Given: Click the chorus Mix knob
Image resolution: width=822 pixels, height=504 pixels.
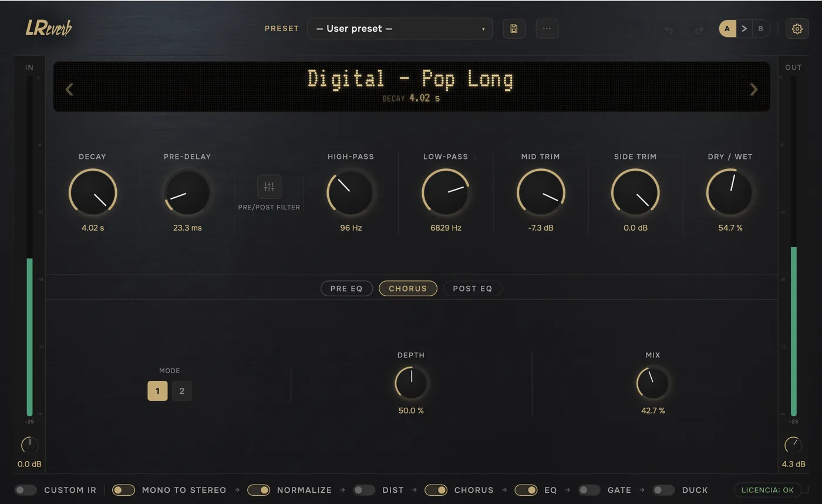Looking at the screenshot, I should click(653, 383).
